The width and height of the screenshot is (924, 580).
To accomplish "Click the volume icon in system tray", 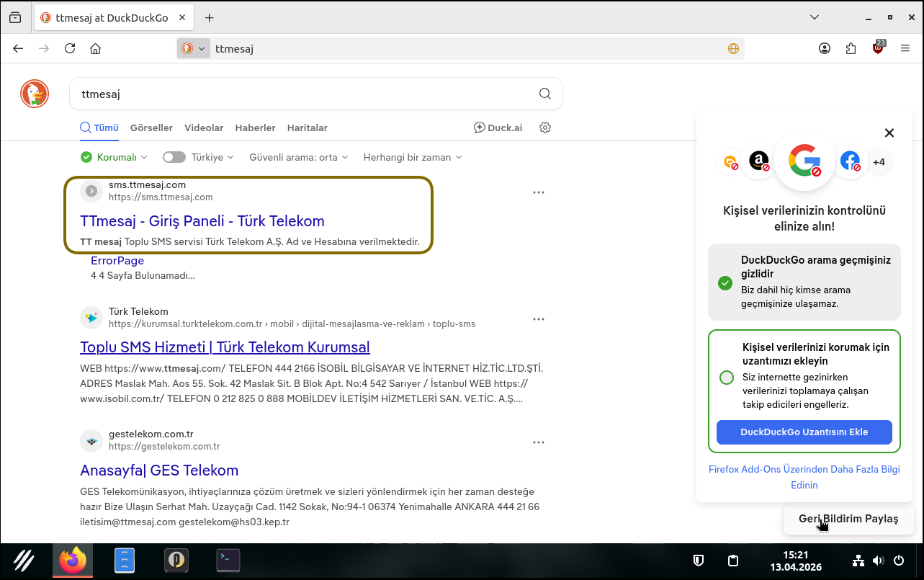I will pos(878,561).
